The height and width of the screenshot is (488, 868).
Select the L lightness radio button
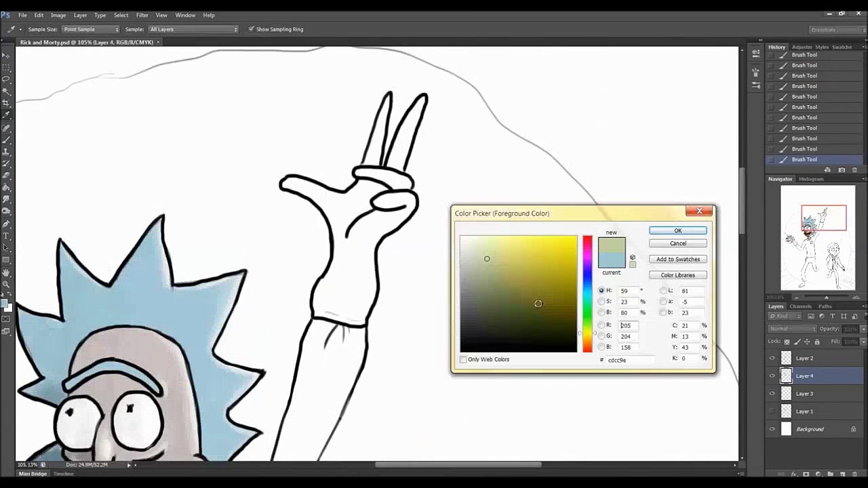[x=663, y=290]
